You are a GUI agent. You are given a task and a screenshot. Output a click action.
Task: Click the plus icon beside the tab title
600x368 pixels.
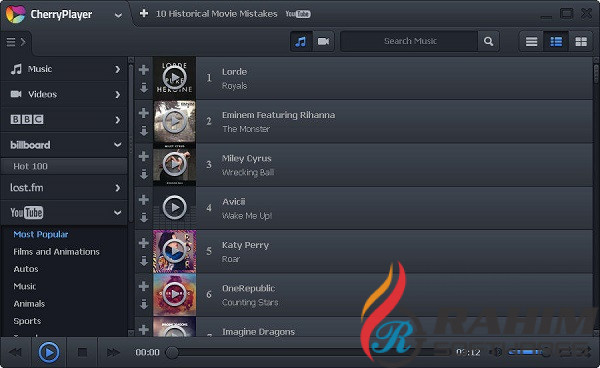(x=144, y=13)
